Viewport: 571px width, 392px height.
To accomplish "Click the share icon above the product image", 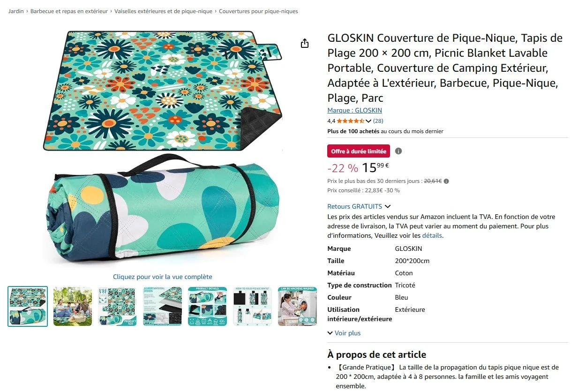I will pyautogui.click(x=304, y=43).
